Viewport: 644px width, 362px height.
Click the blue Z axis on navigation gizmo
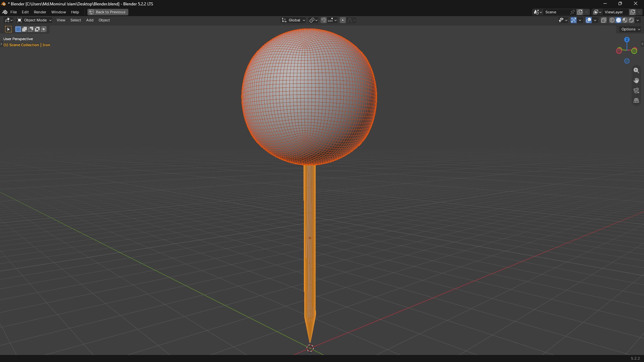(x=627, y=40)
